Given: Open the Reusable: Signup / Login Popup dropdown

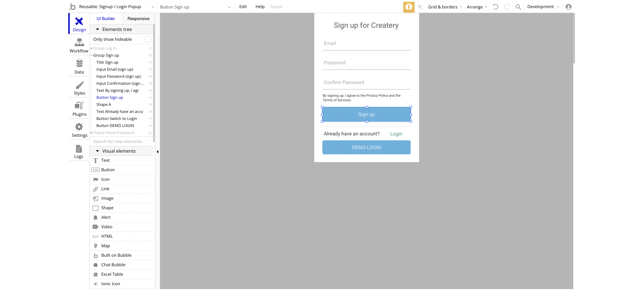Looking at the screenshot, I should point(116,7).
